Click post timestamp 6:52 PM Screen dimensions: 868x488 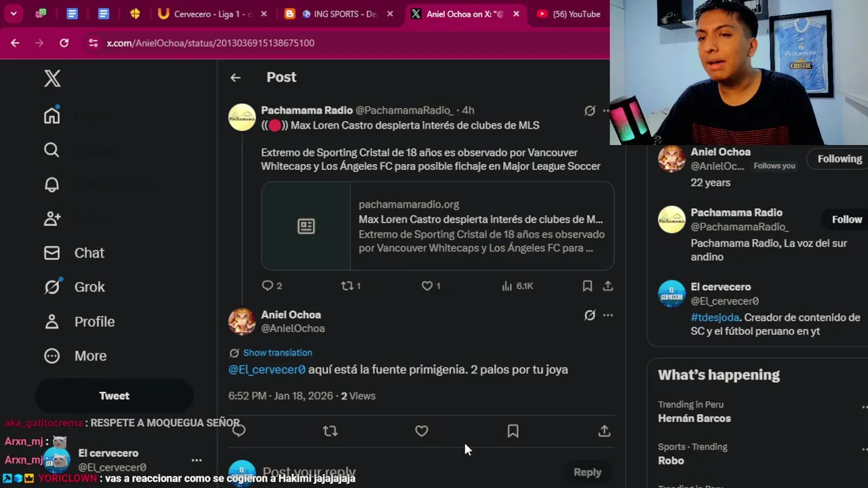281,396
